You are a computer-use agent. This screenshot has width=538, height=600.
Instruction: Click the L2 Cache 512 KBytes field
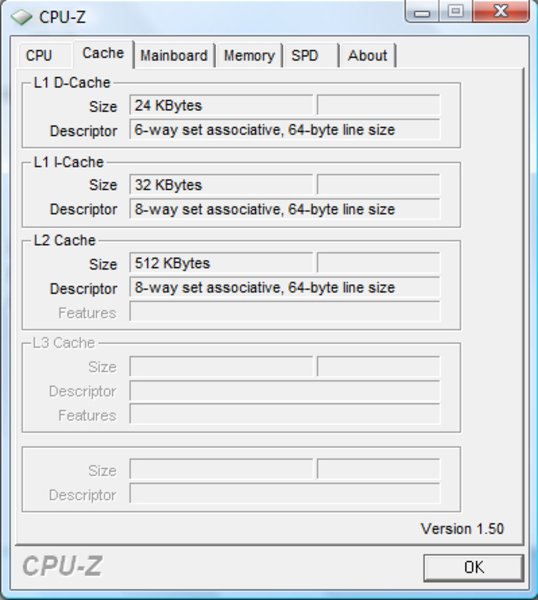(221, 263)
